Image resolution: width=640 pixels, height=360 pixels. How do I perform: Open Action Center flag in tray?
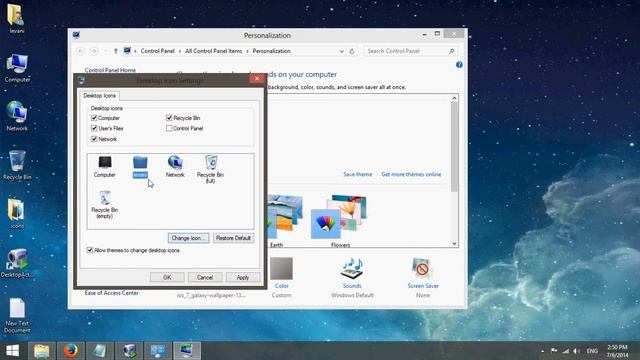(x=554, y=351)
